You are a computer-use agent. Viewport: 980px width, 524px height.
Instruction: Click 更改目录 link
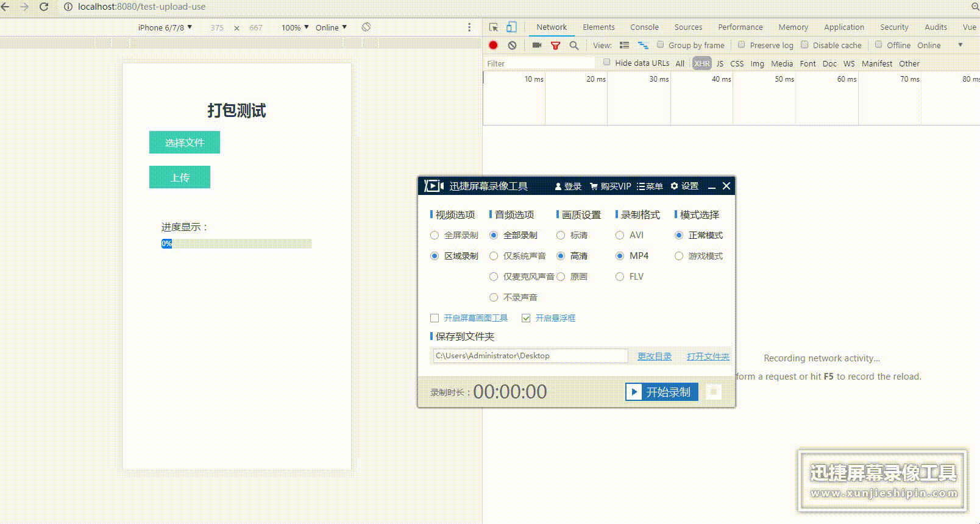pos(655,356)
